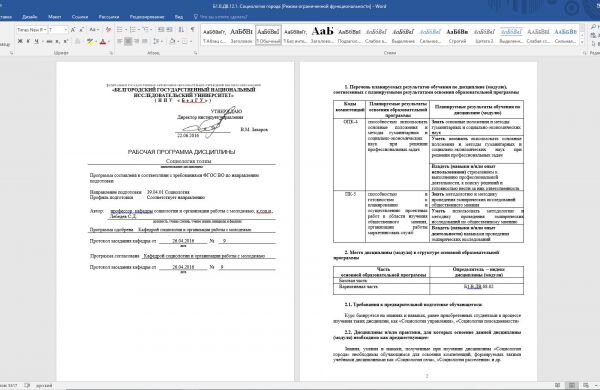Apply the Выделение italic style
Viewport: 600px width, 390px height.
point(403,35)
